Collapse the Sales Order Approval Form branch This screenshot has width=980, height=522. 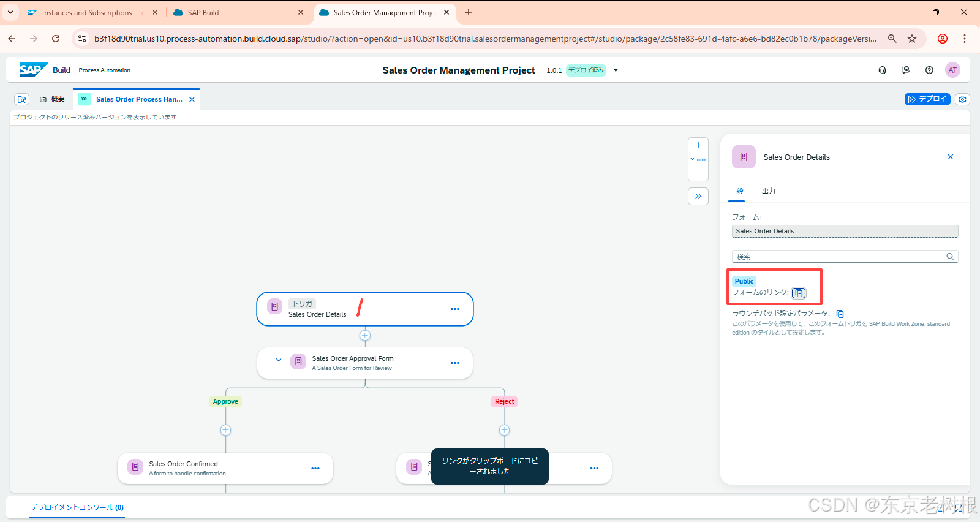279,360
